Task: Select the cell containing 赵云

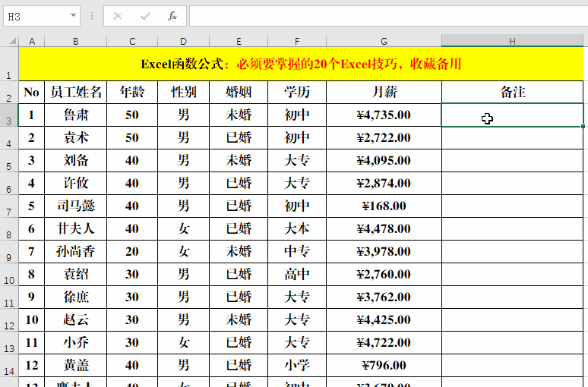Action: pos(76,320)
